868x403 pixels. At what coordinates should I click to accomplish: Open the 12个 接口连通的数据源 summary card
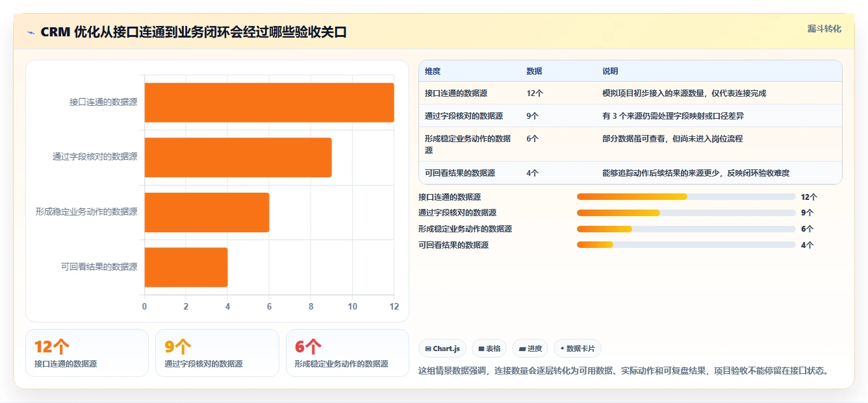(x=87, y=353)
